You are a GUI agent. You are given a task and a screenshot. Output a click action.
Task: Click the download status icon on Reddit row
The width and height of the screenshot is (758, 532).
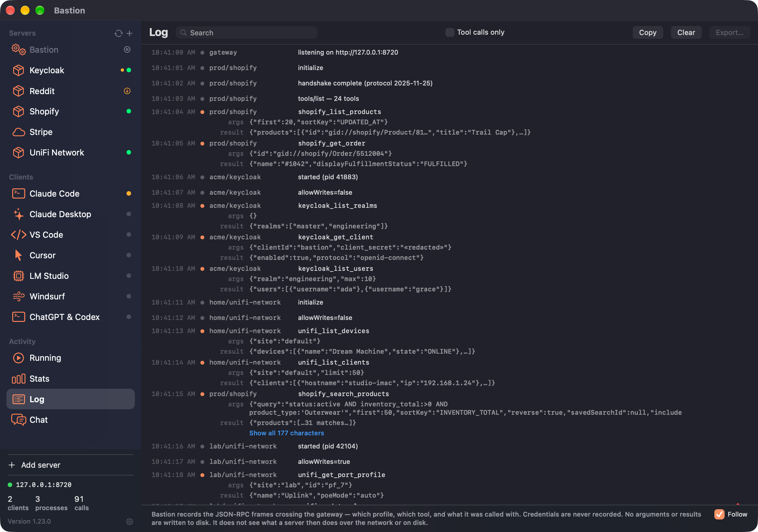127,91
